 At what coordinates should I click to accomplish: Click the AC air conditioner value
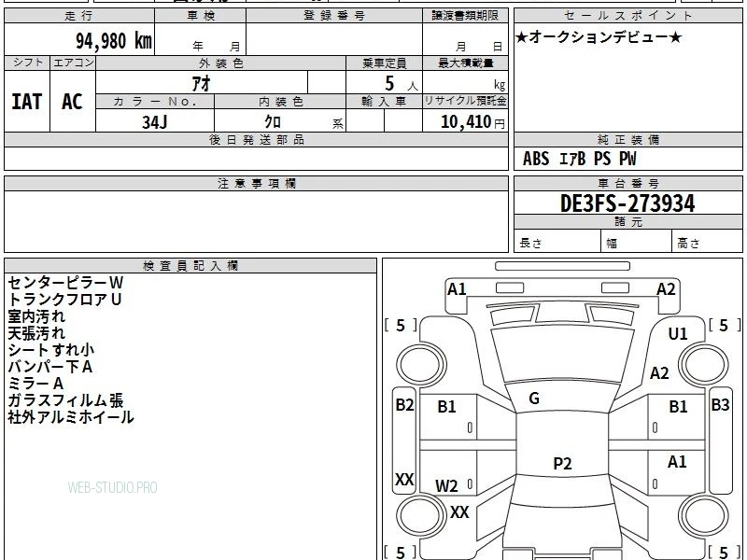pos(73,102)
